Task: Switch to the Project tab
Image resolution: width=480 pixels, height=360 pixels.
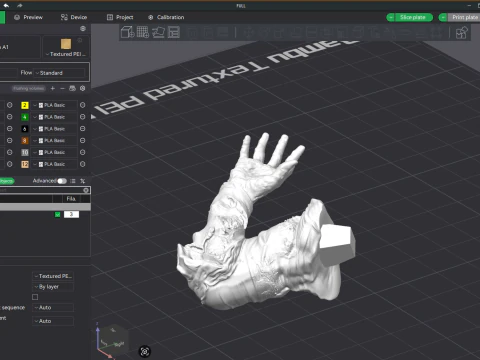Action: click(120, 17)
